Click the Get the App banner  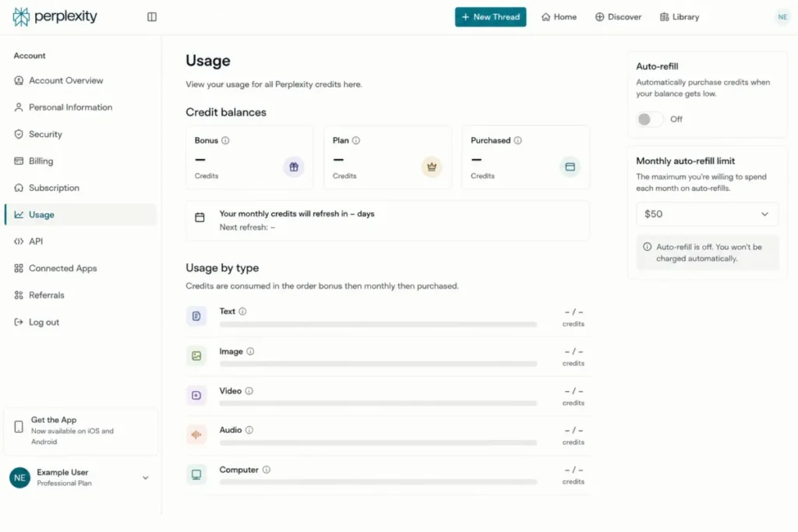81,431
